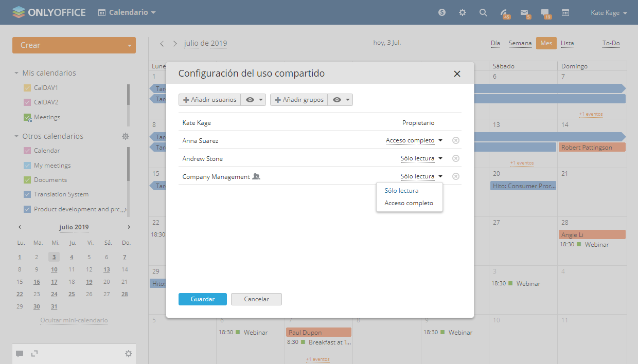
Task: Click the feed icon with 45 badge
Action: (504, 12)
